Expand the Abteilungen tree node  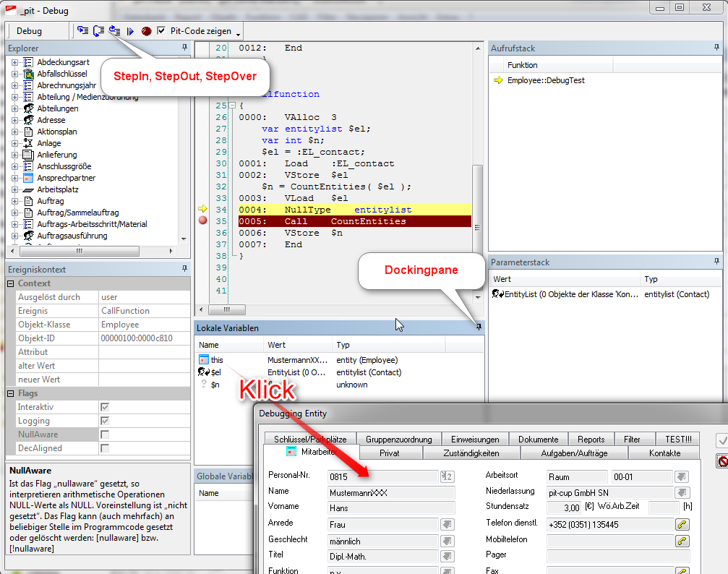(15, 108)
